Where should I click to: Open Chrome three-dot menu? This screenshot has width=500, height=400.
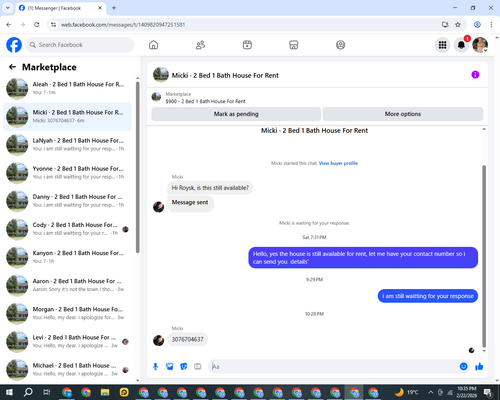point(491,25)
